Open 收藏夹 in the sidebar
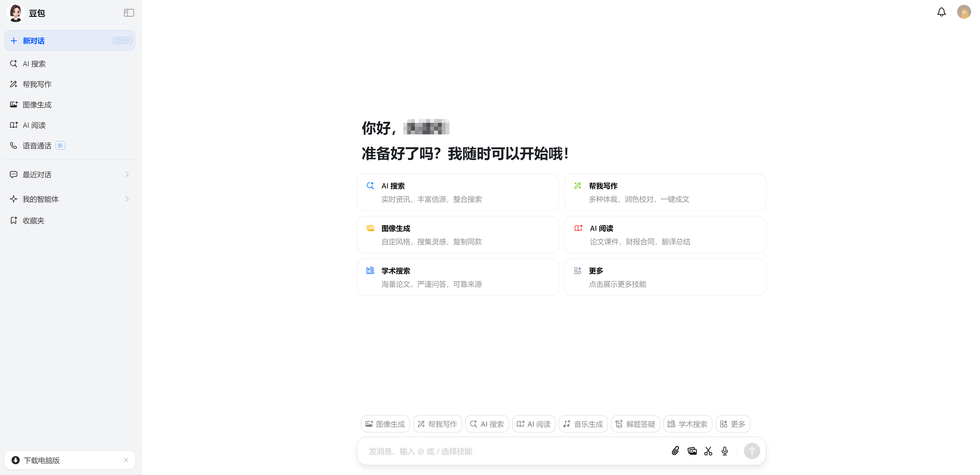Viewport: 980px width, 475px height. click(34, 221)
